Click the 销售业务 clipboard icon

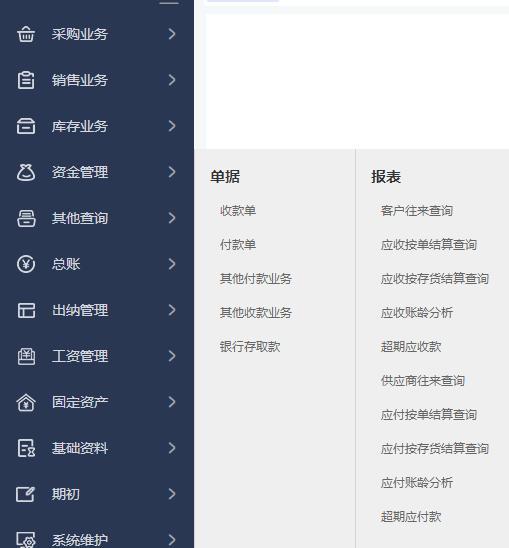[26, 80]
